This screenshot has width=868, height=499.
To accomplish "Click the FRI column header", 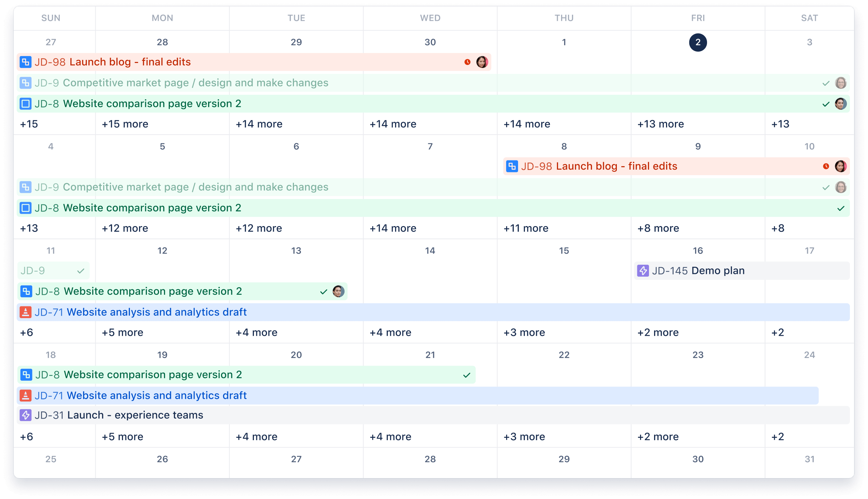I will click(x=697, y=18).
